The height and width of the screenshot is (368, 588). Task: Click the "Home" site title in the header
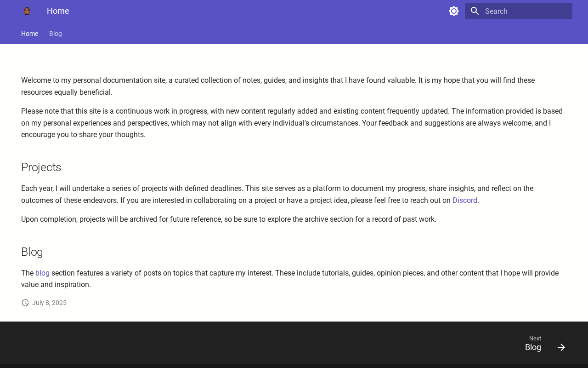point(58,11)
